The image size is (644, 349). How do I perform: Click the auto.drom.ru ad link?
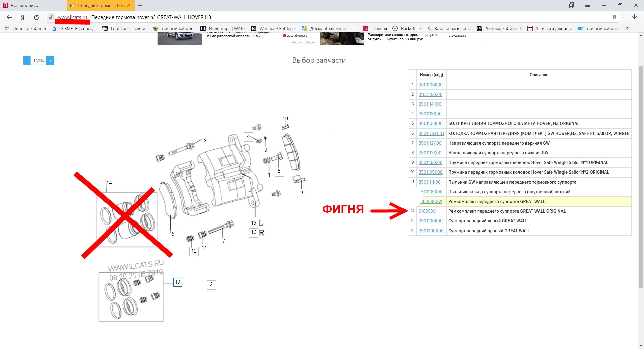[297, 36]
